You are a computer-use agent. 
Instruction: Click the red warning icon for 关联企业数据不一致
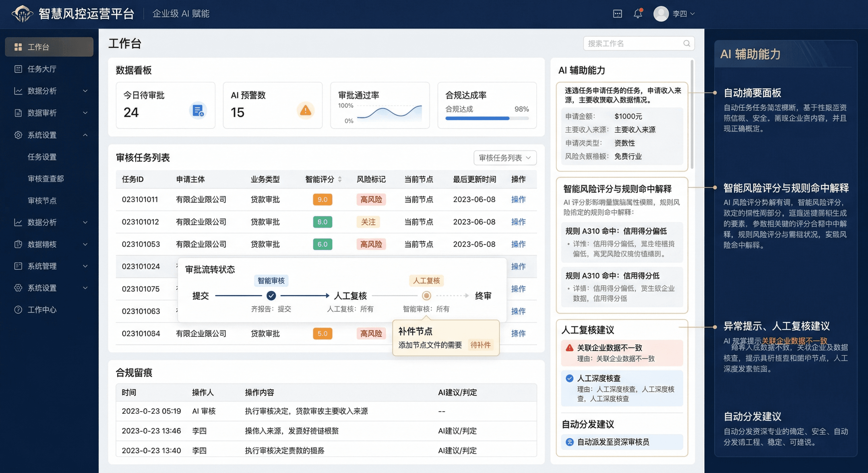[x=569, y=348]
